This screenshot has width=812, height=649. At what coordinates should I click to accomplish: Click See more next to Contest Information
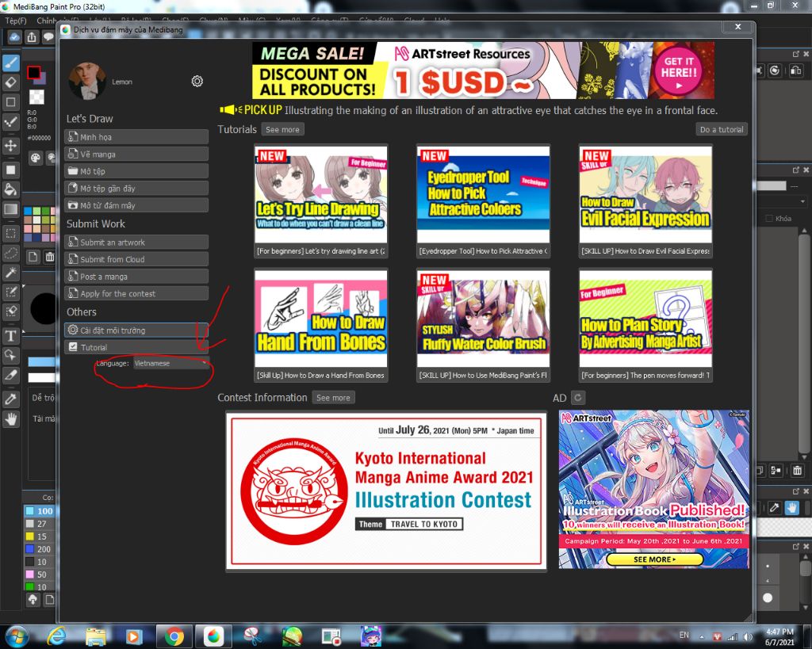tap(333, 398)
